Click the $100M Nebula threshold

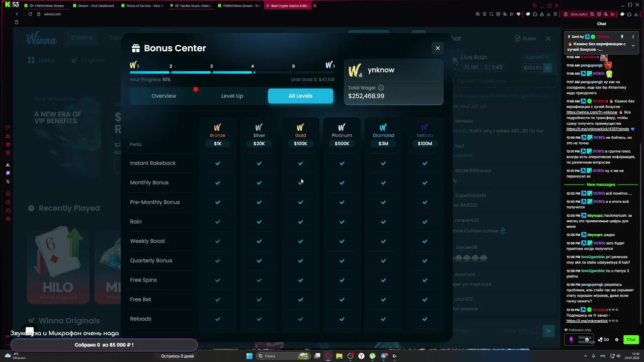[x=425, y=144]
